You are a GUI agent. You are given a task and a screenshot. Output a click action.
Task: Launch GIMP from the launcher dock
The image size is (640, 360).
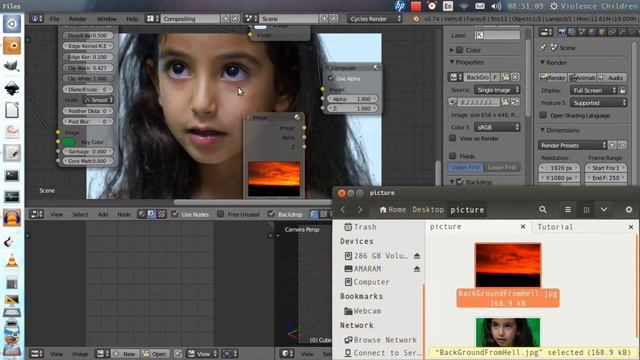(12, 67)
